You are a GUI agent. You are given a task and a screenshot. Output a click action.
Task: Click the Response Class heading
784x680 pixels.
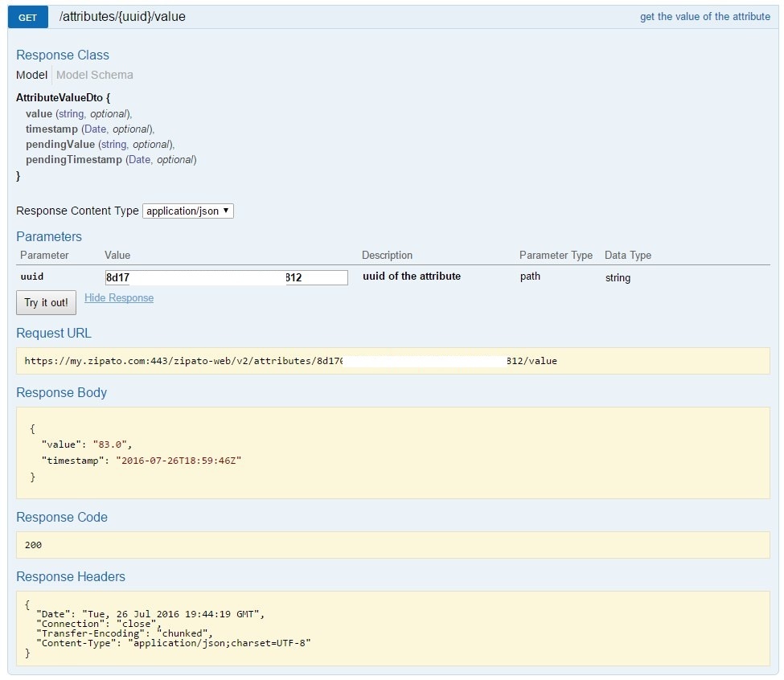pyautogui.click(x=63, y=55)
